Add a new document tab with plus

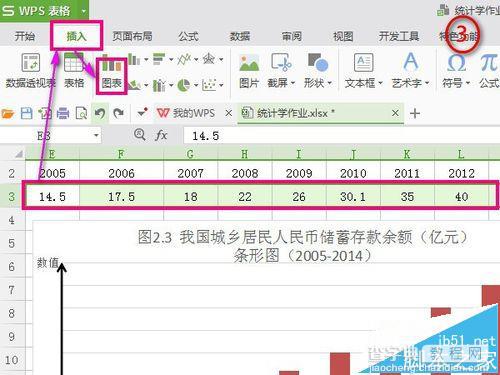pos(415,113)
